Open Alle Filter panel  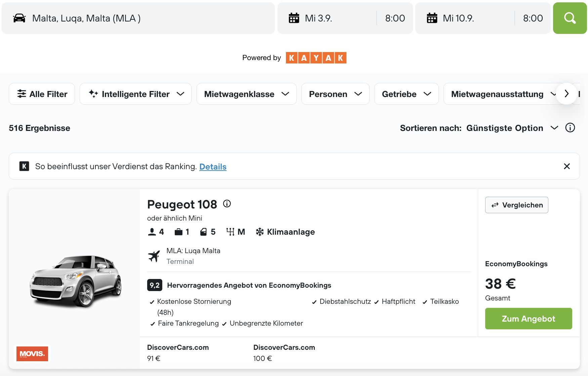tap(42, 94)
